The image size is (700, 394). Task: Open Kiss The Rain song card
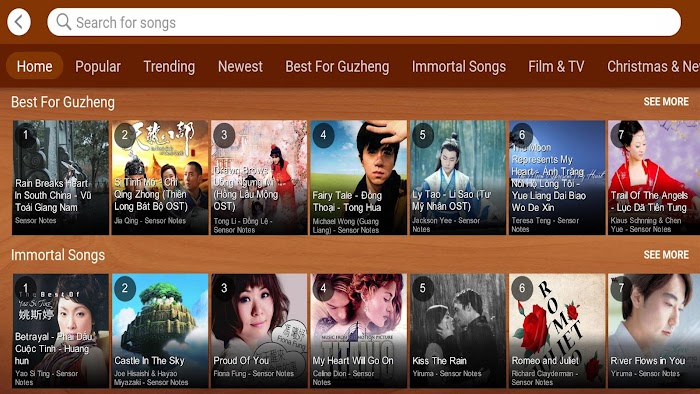458,331
